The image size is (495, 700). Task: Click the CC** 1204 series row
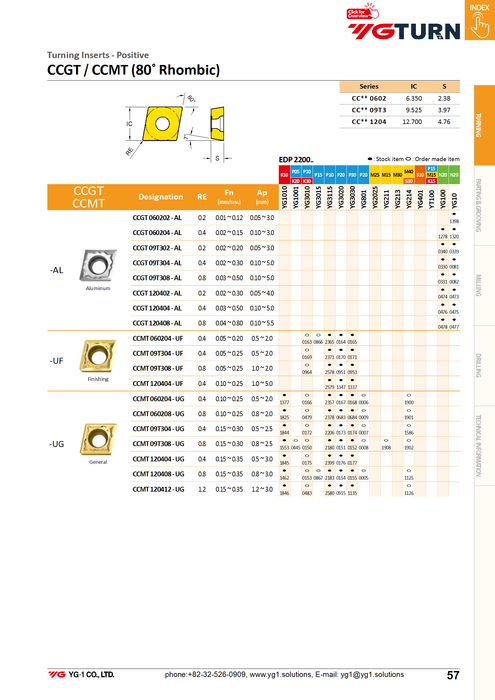point(399,122)
